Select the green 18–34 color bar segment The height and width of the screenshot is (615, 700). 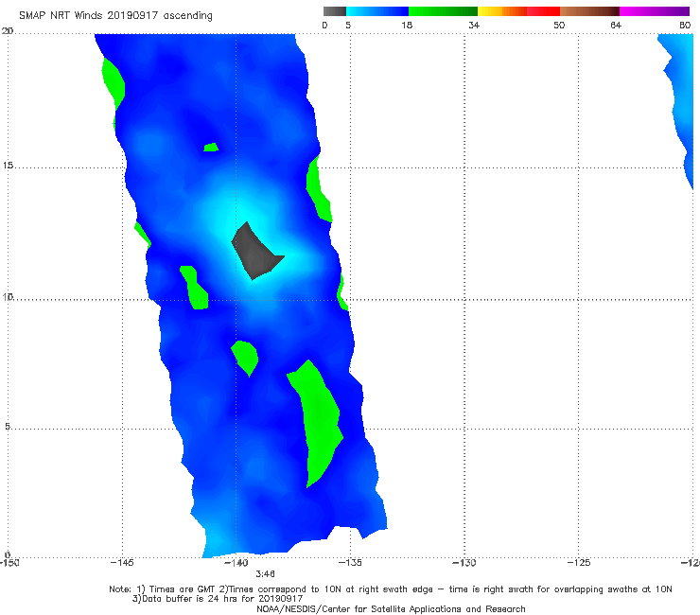tap(443, 11)
